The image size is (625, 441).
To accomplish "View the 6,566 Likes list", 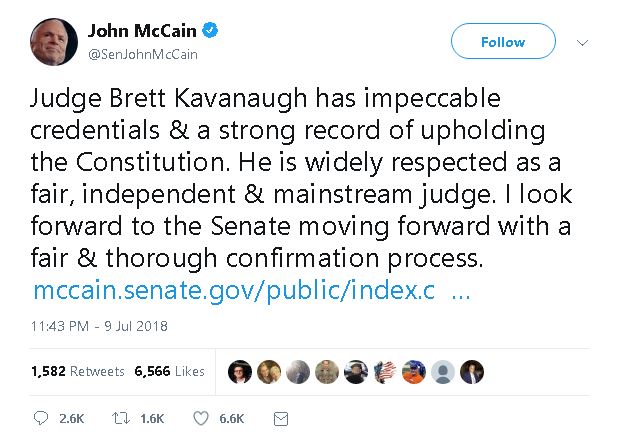I will (169, 371).
